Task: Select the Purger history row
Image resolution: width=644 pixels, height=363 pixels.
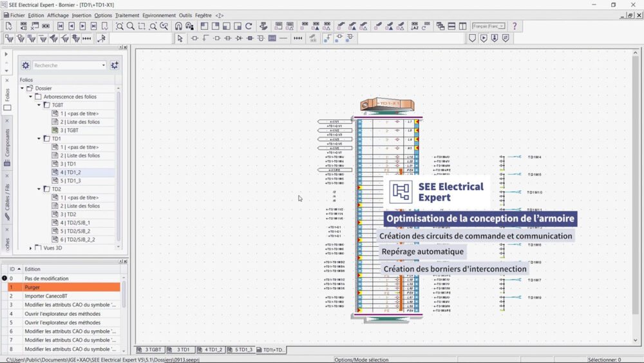Action: (x=64, y=288)
